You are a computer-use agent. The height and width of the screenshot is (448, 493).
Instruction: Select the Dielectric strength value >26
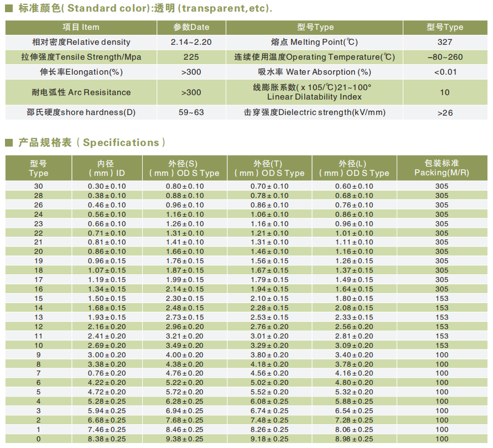pyautogui.click(x=444, y=112)
